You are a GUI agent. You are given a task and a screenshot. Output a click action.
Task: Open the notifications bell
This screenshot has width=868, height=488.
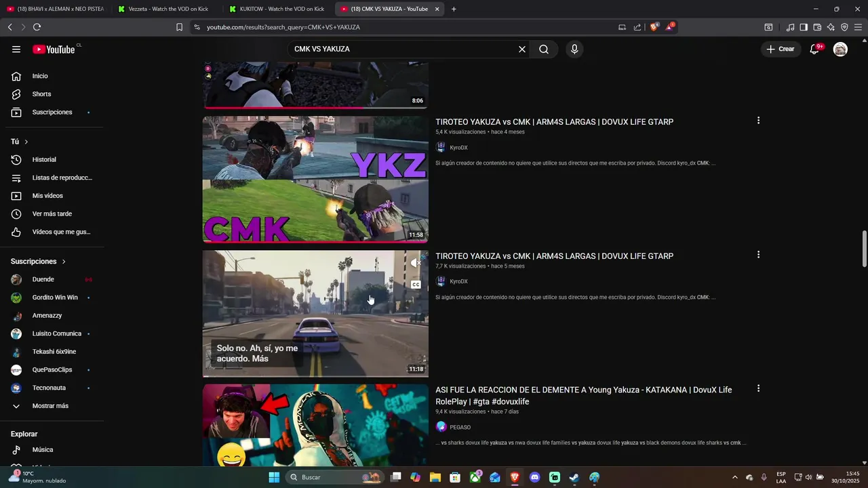pos(815,49)
